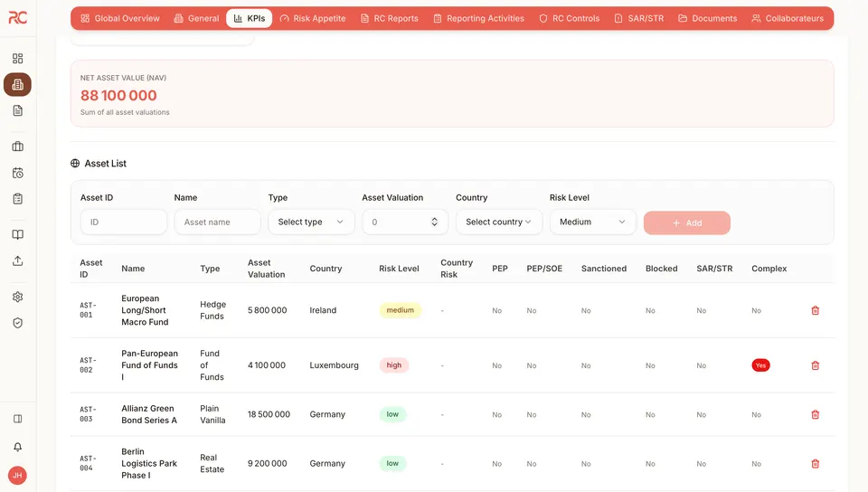Click the low risk badge for AST-004
The image size is (868, 492).
(x=392, y=464)
